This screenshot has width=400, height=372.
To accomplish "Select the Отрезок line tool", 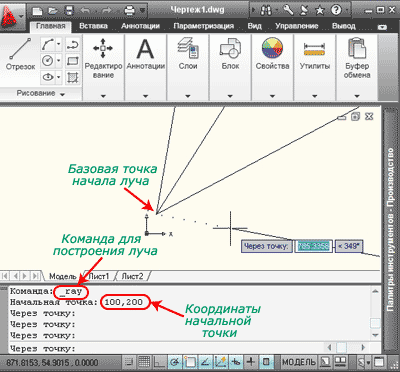I will click(20, 53).
